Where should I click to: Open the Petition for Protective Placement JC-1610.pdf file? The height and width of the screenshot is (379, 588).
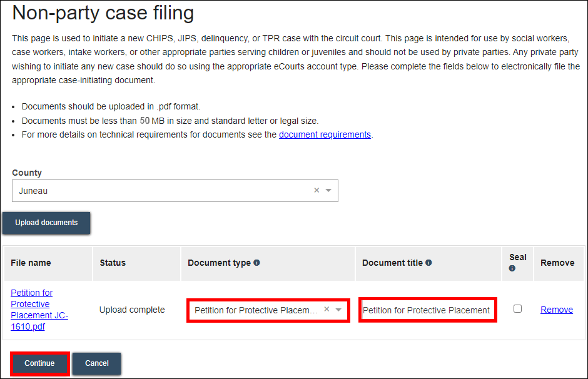tap(39, 309)
